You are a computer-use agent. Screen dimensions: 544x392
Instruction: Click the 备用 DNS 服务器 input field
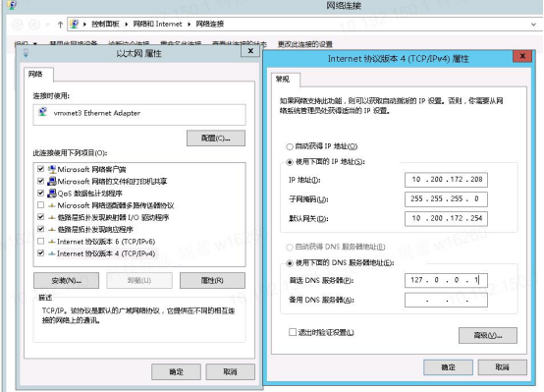[446, 300]
